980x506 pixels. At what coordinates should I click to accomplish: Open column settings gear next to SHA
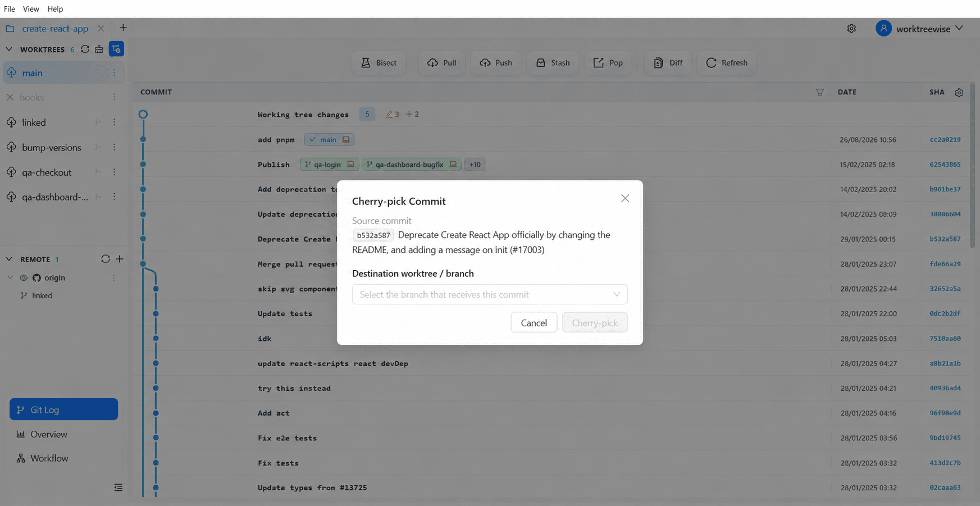pos(959,93)
